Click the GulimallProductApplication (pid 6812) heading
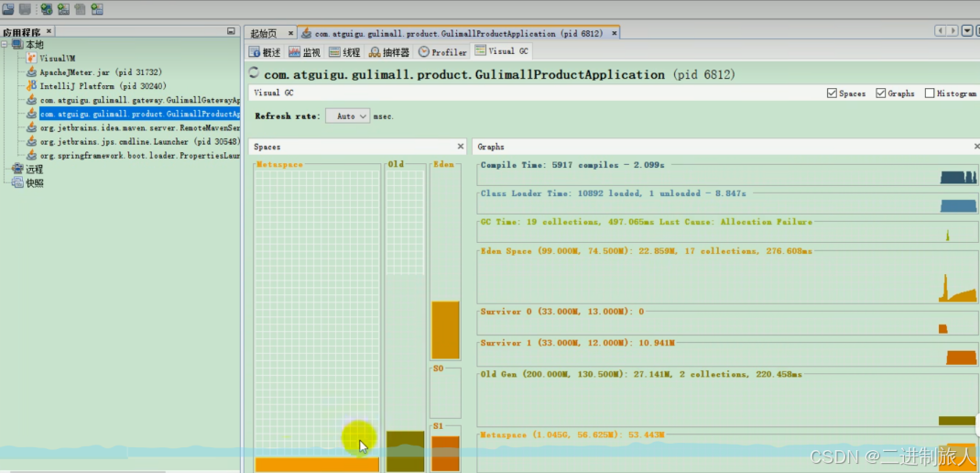 [x=499, y=74]
